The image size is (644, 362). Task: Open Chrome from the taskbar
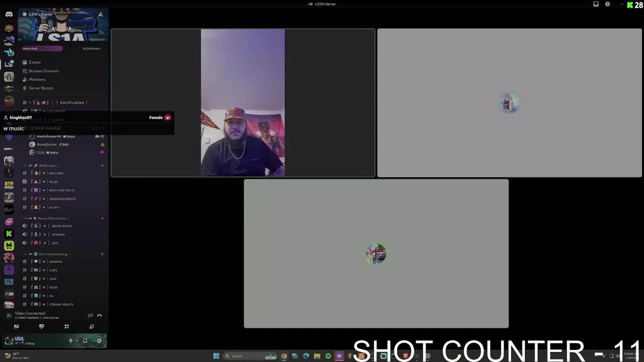coord(284,356)
